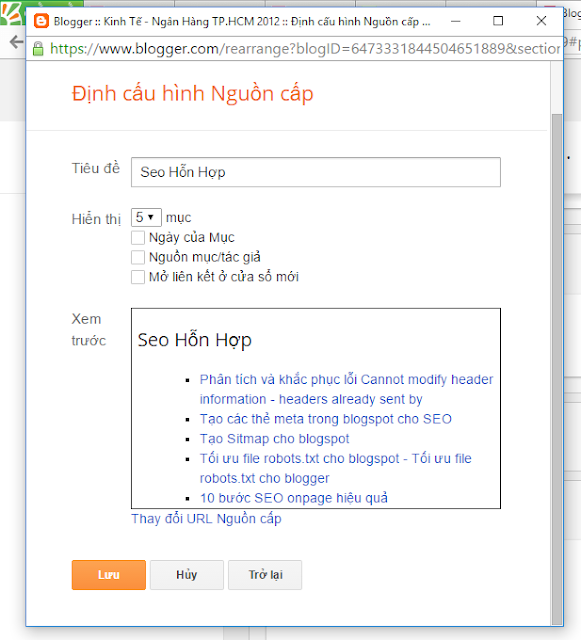581x640 pixels.
Task: Click the 'Hiển thị' label
Action: tap(96, 219)
